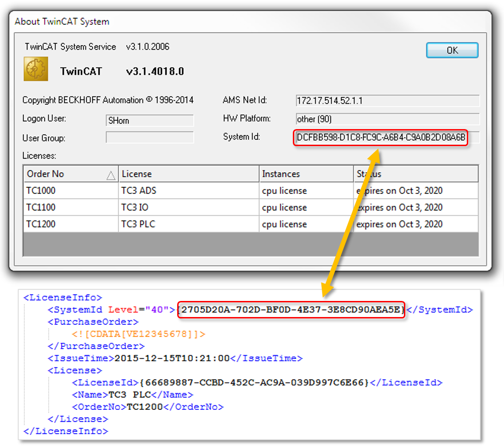Click the closing License XML tag
Image resolution: width=504 pixels, height=448 pixels.
(x=78, y=419)
